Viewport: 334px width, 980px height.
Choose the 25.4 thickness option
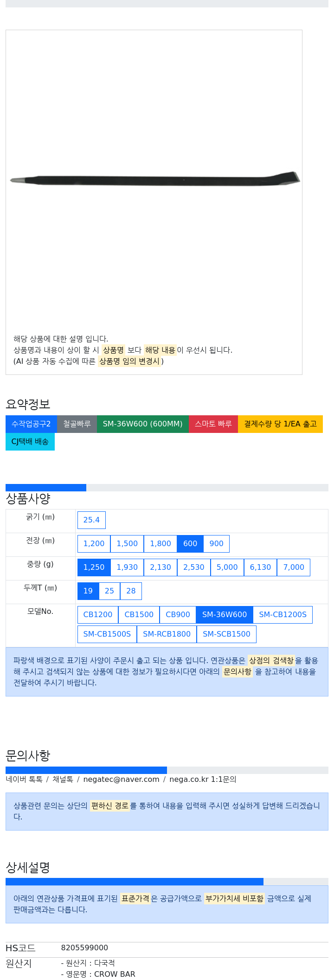(91, 520)
